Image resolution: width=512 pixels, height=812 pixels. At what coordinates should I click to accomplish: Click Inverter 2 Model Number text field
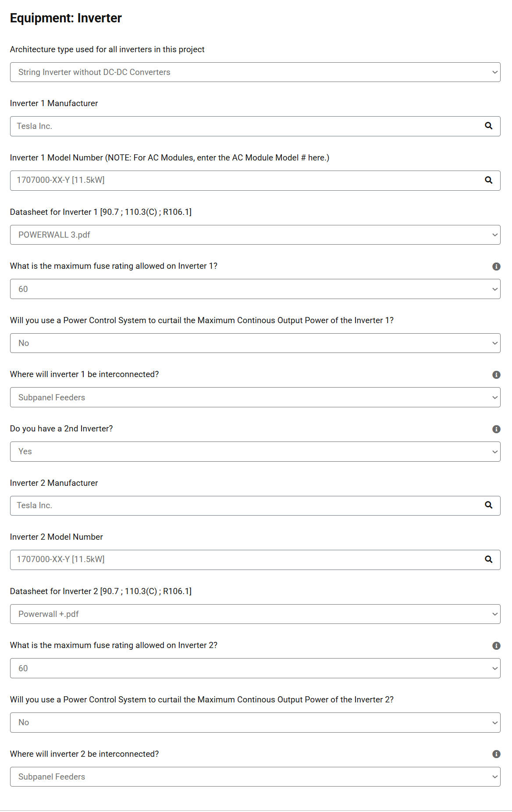click(x=245, y=560)
